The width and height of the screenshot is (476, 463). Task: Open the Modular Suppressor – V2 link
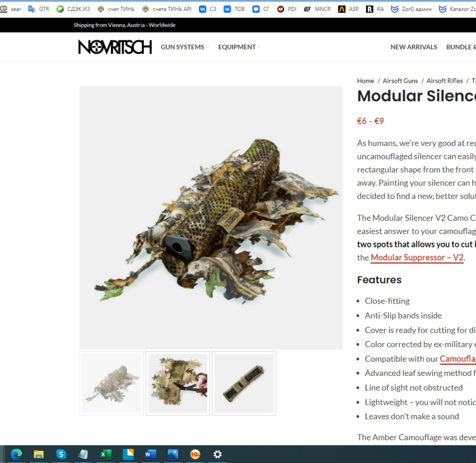pyautogui.click(x=417, y=257)
